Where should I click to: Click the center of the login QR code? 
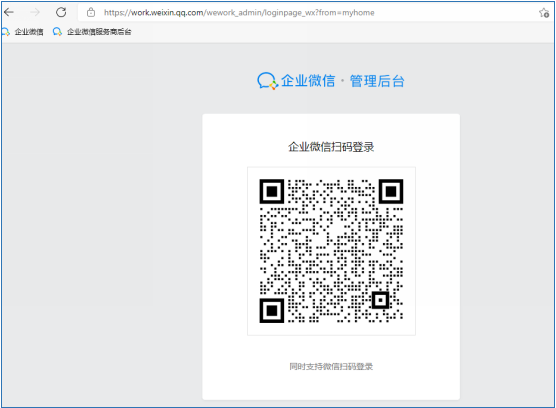pyautogui.click(x=331, y=251)
